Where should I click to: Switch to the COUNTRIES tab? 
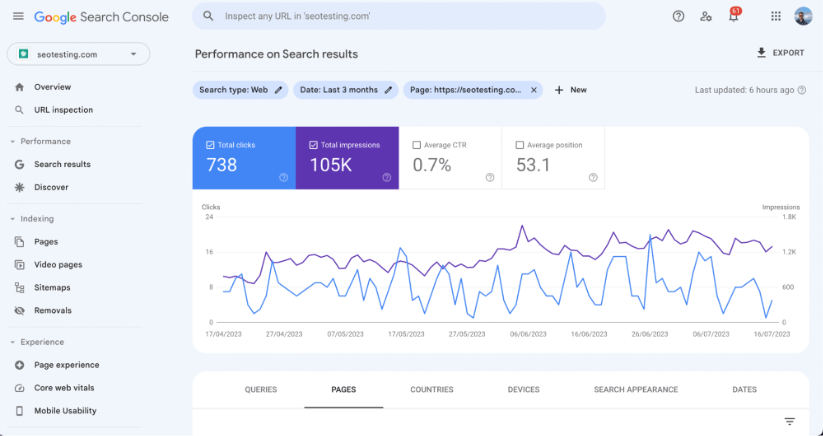(432, 389)
